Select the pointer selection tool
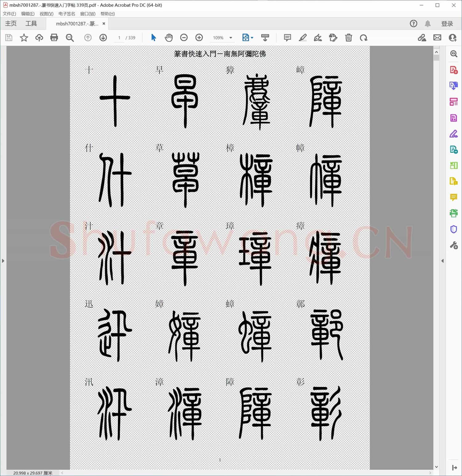462x476 pixels. tap(153, 38)
